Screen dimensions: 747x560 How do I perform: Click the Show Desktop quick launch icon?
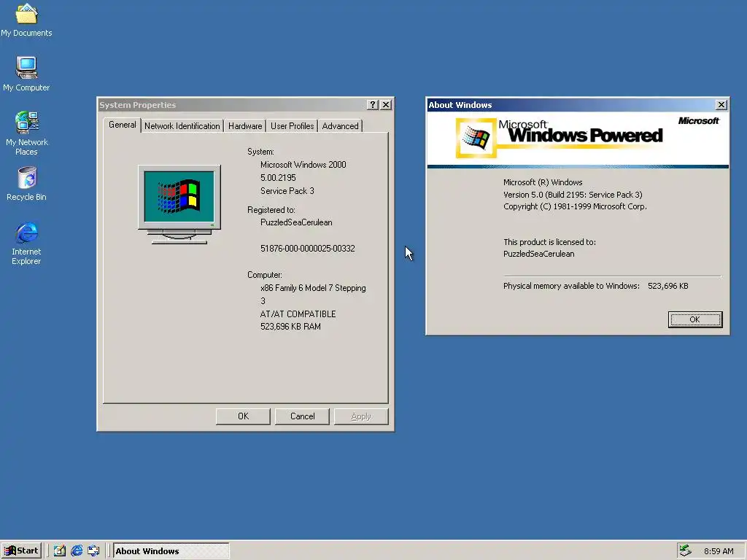pos(60,551)
